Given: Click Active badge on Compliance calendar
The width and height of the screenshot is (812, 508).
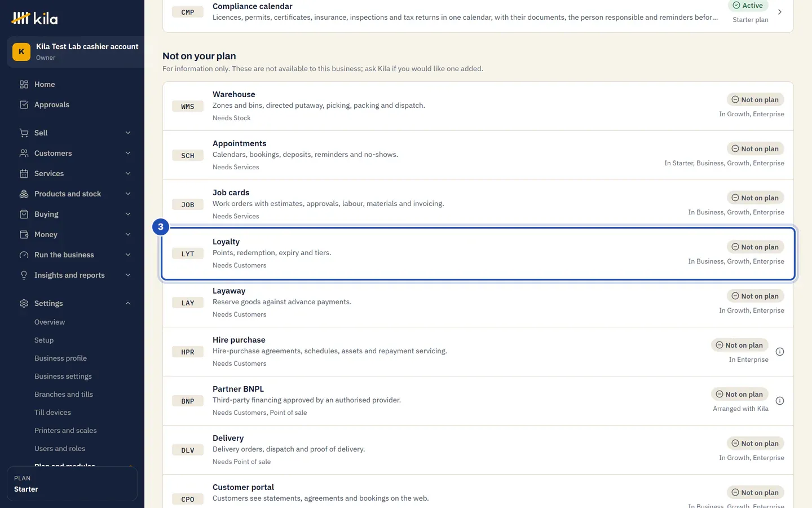Looking at the screenshot, I should [748, 5].
